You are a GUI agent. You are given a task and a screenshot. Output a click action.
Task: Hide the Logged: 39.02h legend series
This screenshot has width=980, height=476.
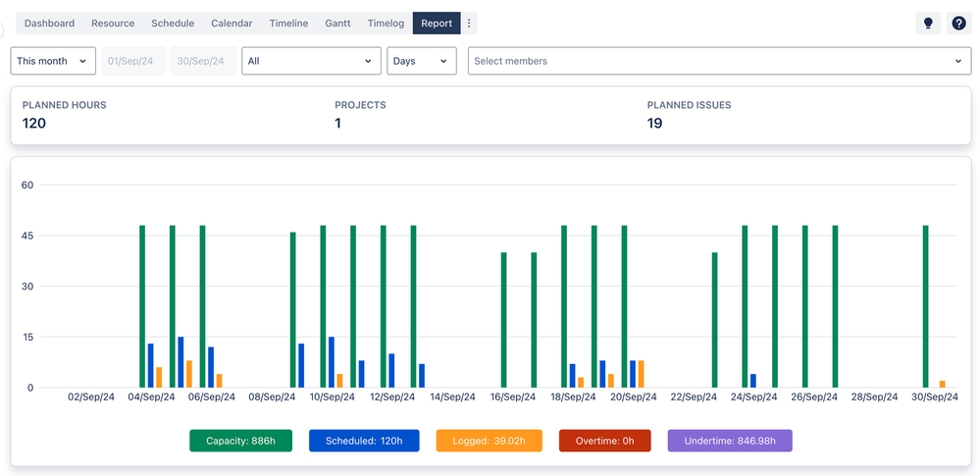[x=489, y=441]
